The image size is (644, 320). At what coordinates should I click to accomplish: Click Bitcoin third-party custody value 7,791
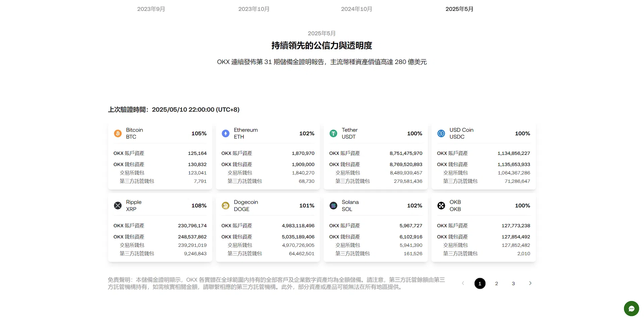tap(200, 181)
